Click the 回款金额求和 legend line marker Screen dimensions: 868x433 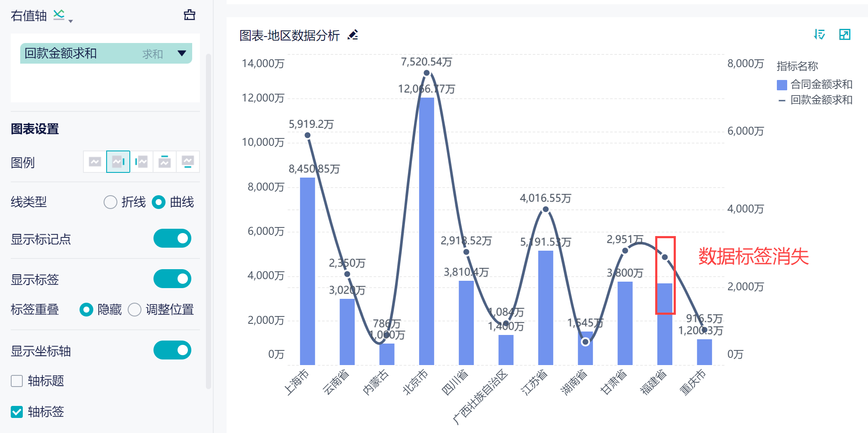(x=782, y=101)
